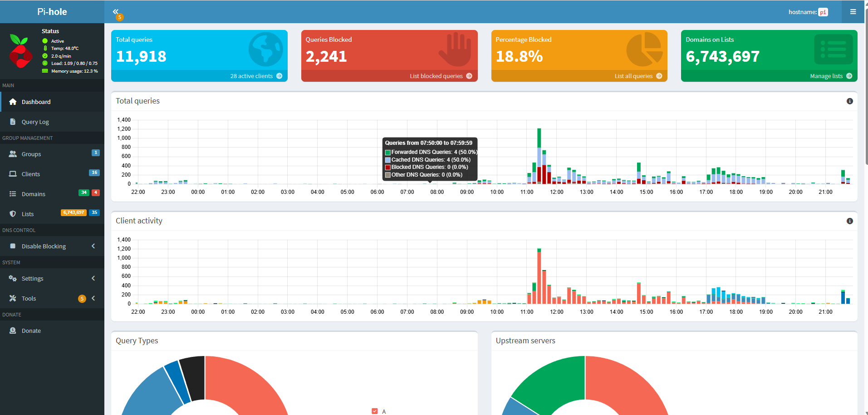Click the Donate icon in sidebar
868x415 pixels.
[x=13, y=331]
